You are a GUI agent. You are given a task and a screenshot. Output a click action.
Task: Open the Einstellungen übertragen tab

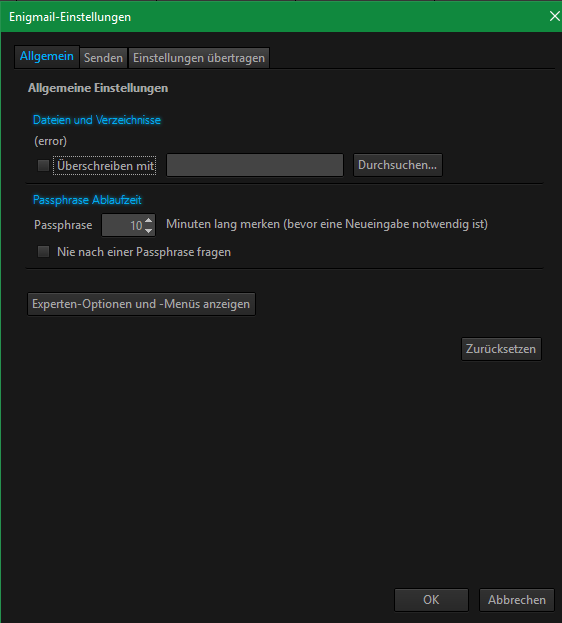click(199, 58)
